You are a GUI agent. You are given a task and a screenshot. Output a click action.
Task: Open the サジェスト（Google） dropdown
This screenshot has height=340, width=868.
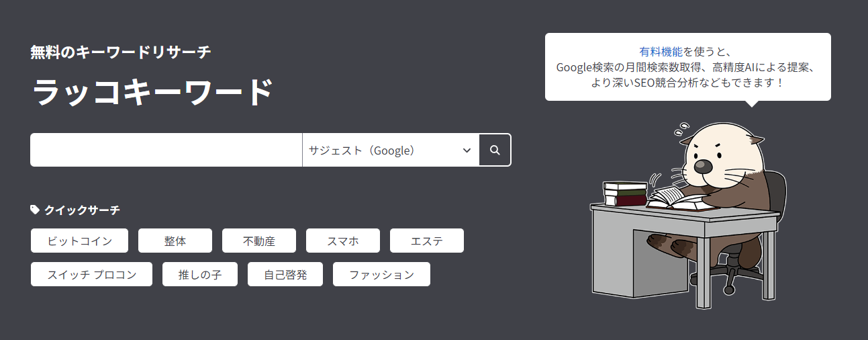click(389, 150)
